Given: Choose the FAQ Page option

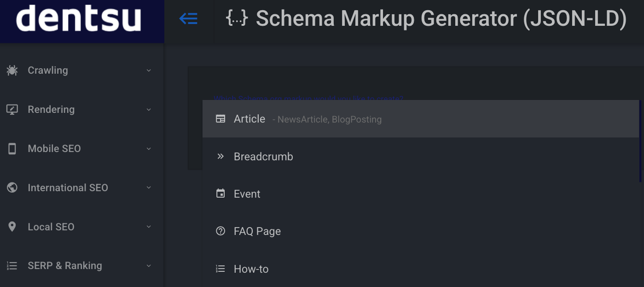Looking at the screenshot, I should pyautogui.click(x=257, y=231).
